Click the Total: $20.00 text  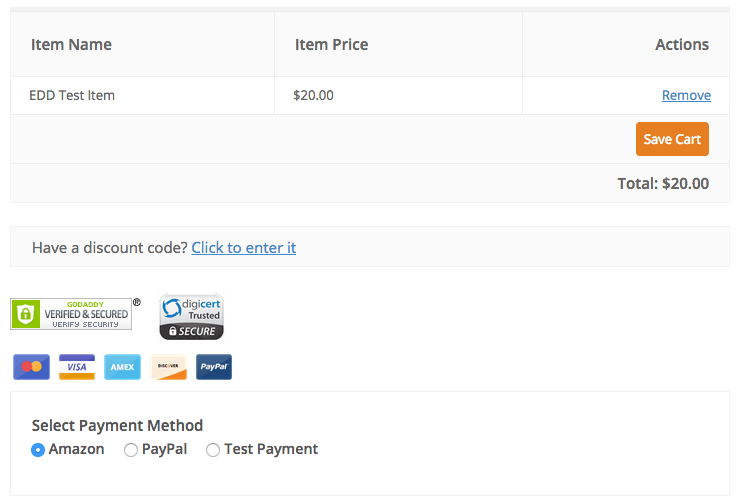pos(663,184)
